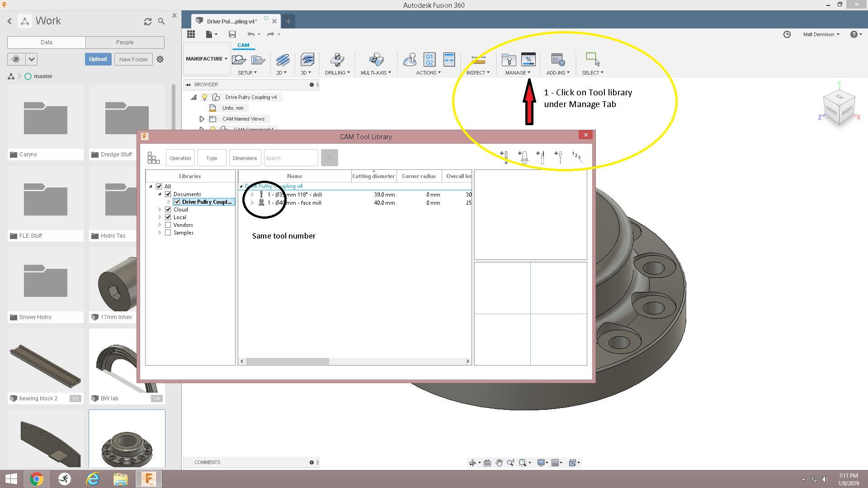Click the new holder icon in Tool Library
The width and height of the screenshot is (868, 488).
523,157
